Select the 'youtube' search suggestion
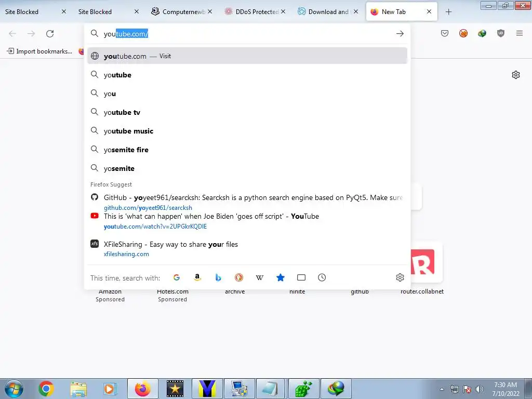Image resolution: width=532 pixels, height=399 pixels. [247, 75]
